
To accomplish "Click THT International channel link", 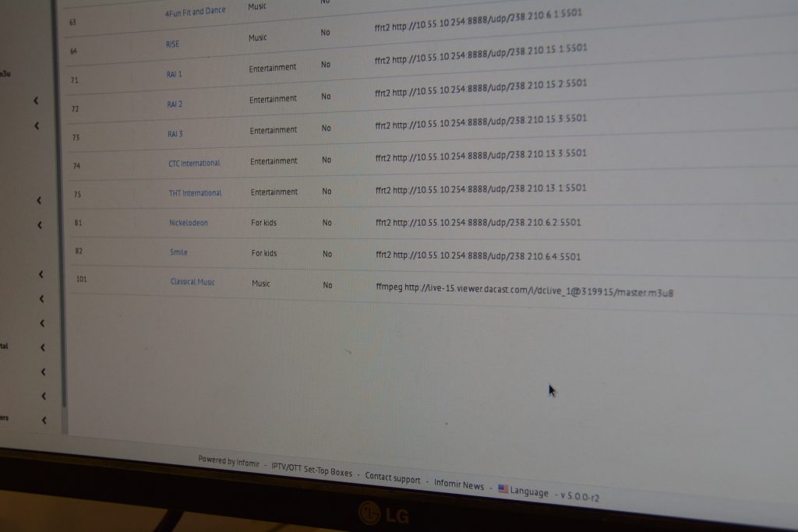I will pyautogui.click(x=195, y=193).
